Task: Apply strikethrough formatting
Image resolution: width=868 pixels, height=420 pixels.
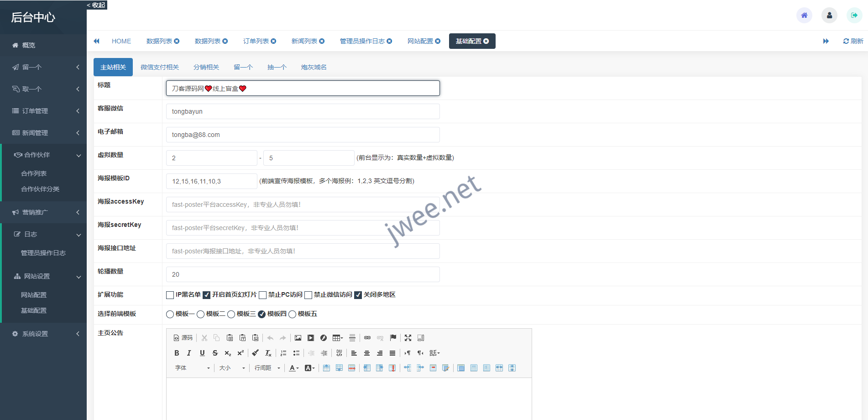Action: [x=215, y=353]
